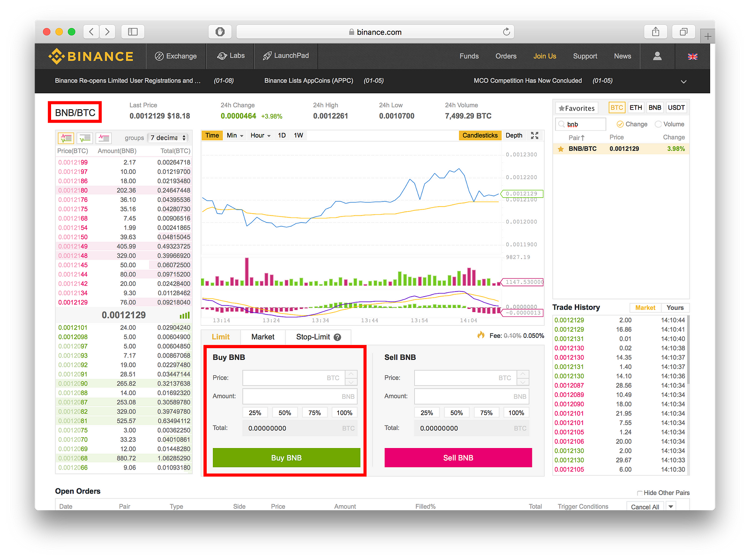Click the Trade History scrollbar
Viewport: 750px width, 560px height.
pyautogui.click(x=688, y=349)
